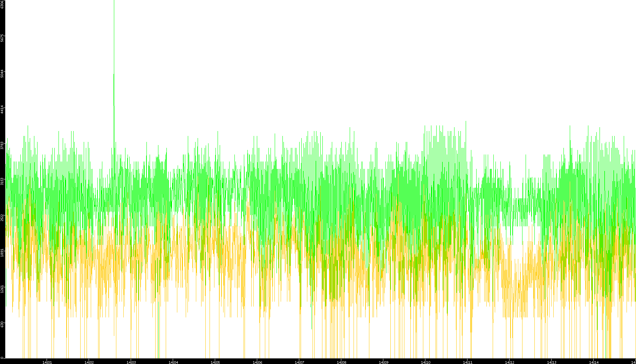The image size is (636, 364).
Task: Click the 14:01 time axis label
Action: (x=47, y=362)
